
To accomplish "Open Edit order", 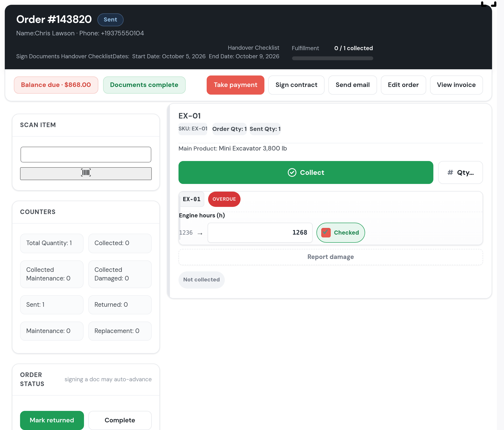I will click(x=403, y=85).
